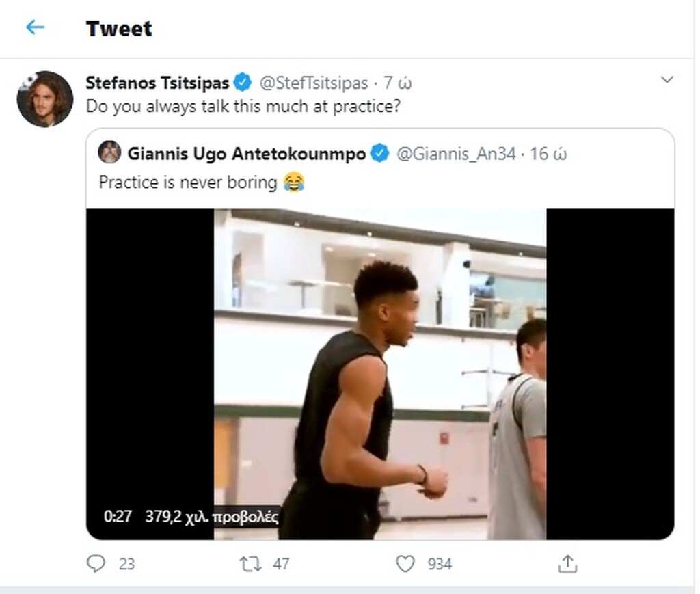Click the 934 likes count

click(x=440, y=564)
